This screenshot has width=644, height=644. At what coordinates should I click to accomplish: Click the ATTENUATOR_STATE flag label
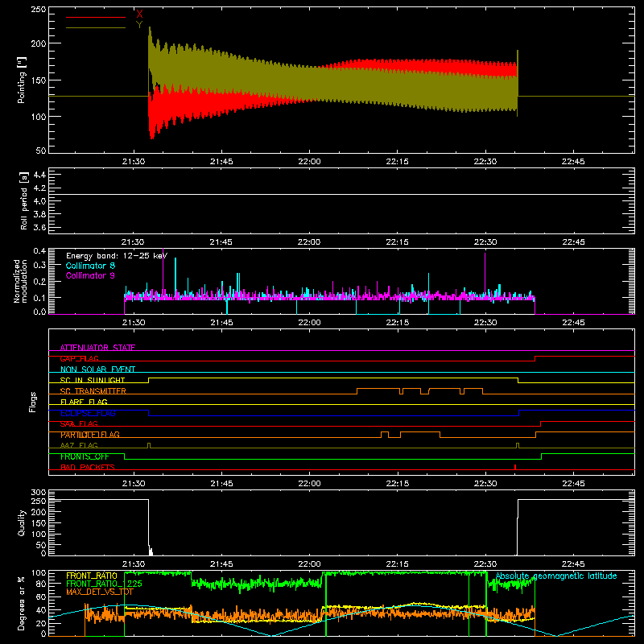[97, 348]
